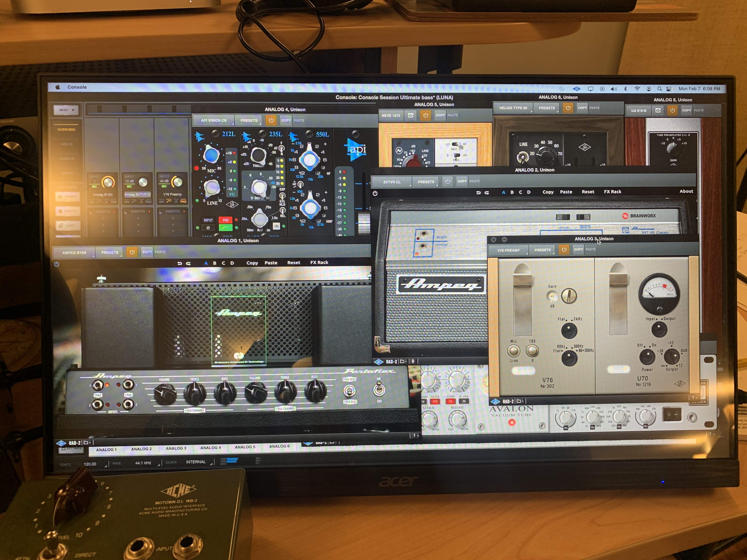
Task: Click the controls-view icon beside UA 610-B
Action: 658,110
